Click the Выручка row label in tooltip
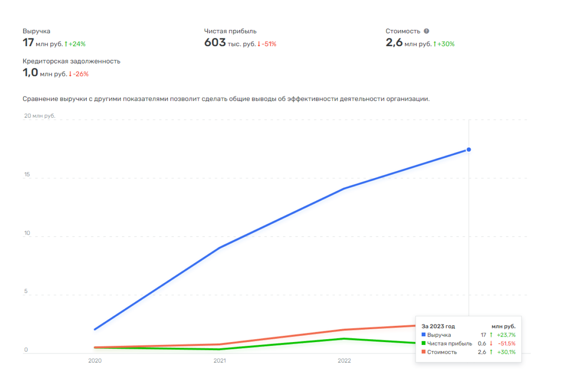This screenshot has width=566, height=392. tap(439, 335)
